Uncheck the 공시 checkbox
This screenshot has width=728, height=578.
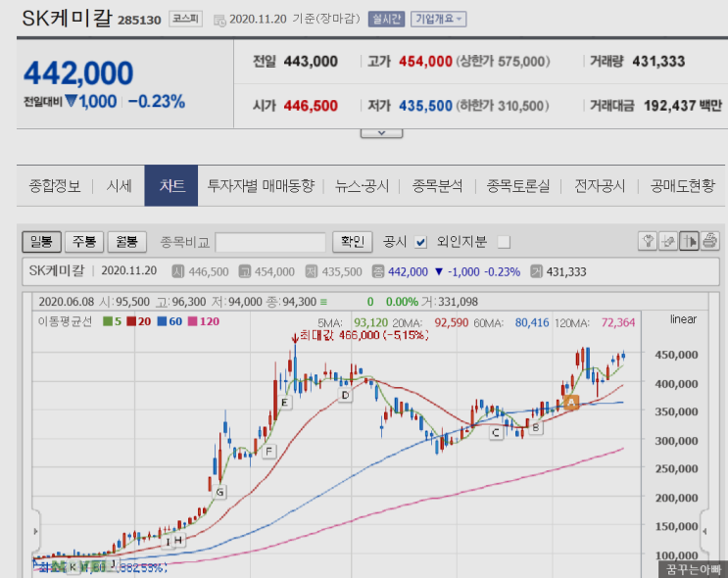point(420,242)
